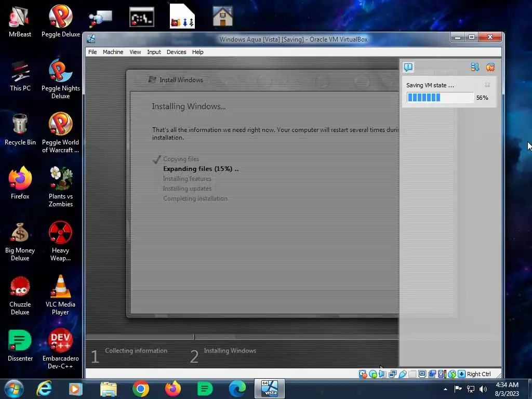The height and width of the screenshot is (399, 532).
Task: Open the Input menu
Action: [154, 52]
